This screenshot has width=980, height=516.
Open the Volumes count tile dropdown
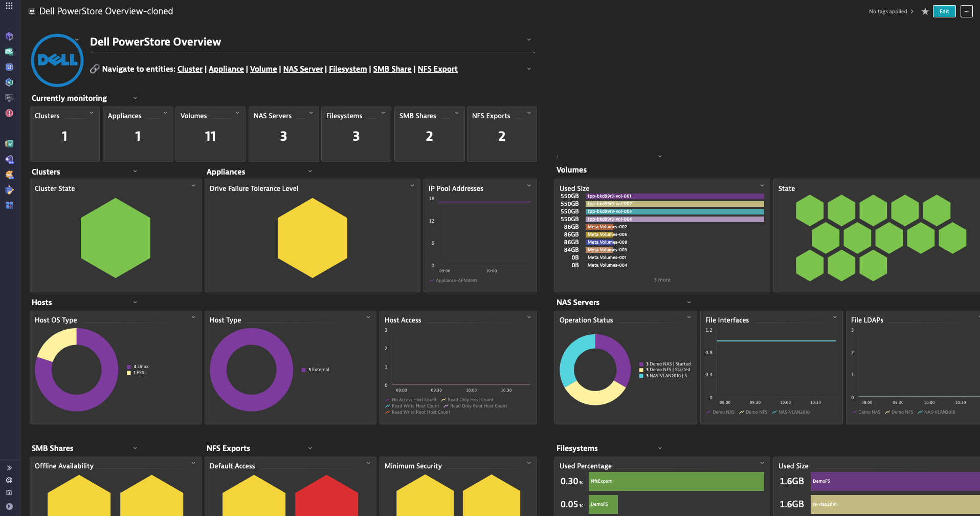click(237, 113)
